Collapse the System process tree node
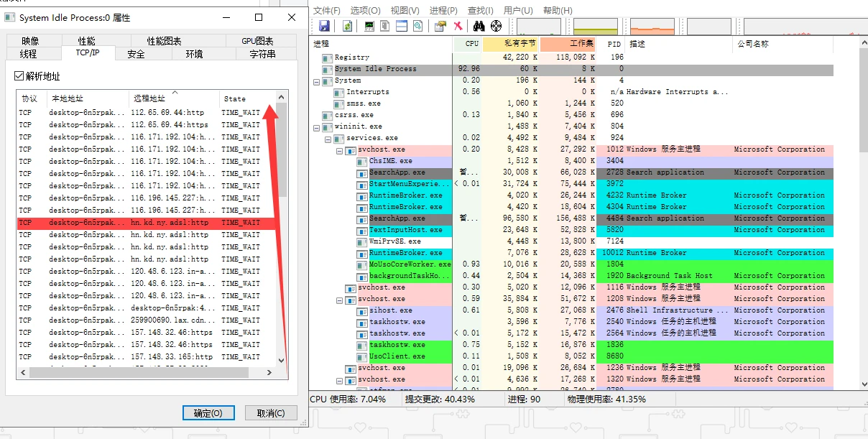This screenshot has height=439, width=868. [316, 80]
